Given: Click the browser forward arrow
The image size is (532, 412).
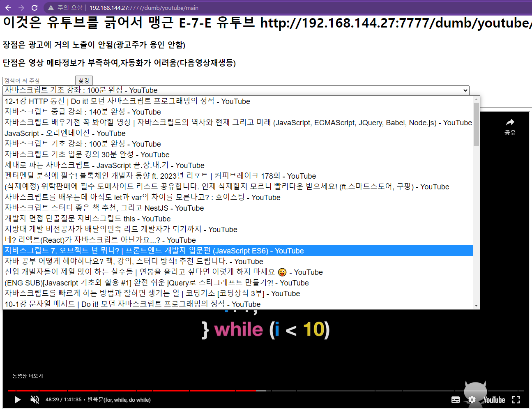Looking at the screenshot, I should click(x=21, y=8).
